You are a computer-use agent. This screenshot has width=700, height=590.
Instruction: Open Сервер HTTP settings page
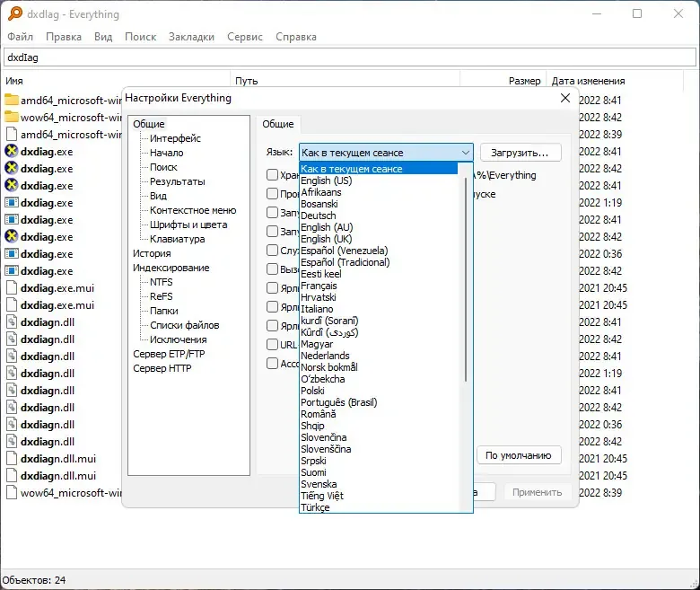coord(162,368)
